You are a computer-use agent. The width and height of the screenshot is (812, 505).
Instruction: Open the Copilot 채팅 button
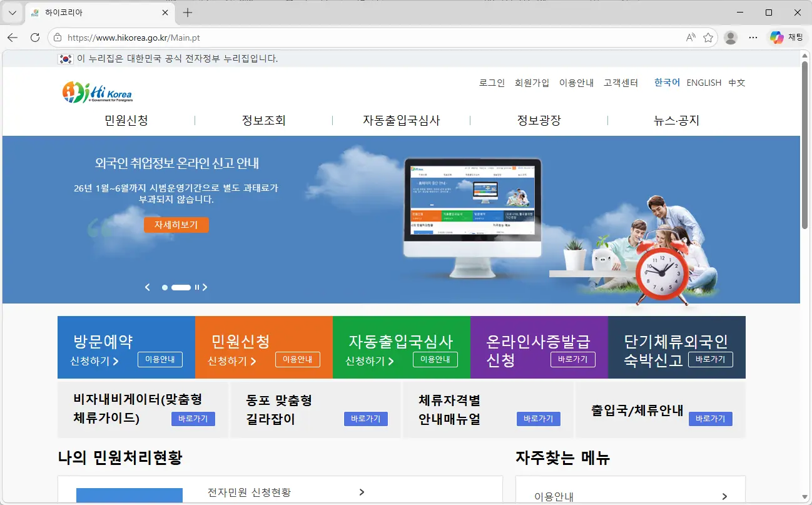click(x=786, y=38)
